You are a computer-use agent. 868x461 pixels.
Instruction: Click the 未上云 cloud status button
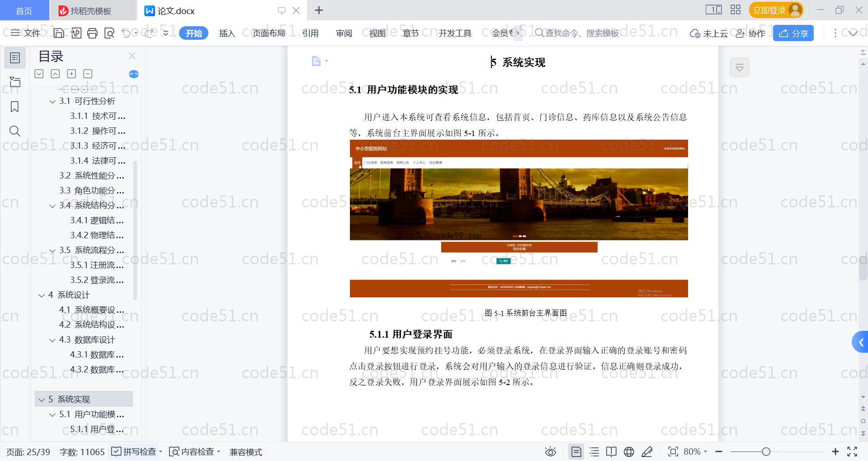tap(708, 33)
